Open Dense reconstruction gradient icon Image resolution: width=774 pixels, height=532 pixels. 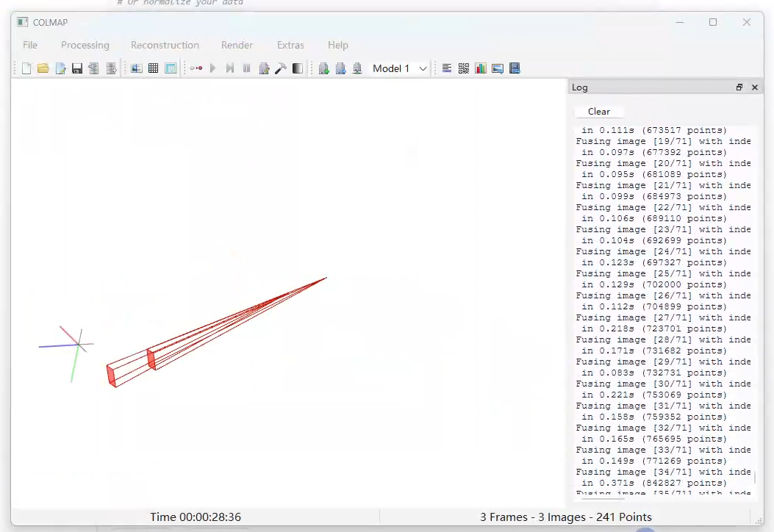pyautogui.click(x=298, y=68)
